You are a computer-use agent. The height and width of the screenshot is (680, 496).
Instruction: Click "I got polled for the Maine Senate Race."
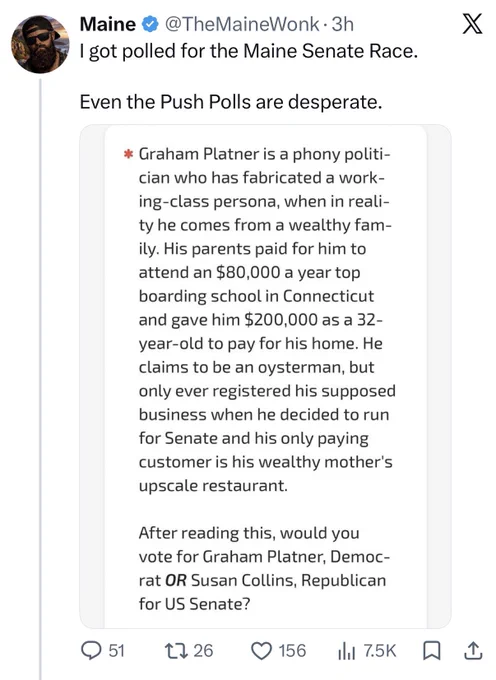click(x=249, y=51)
